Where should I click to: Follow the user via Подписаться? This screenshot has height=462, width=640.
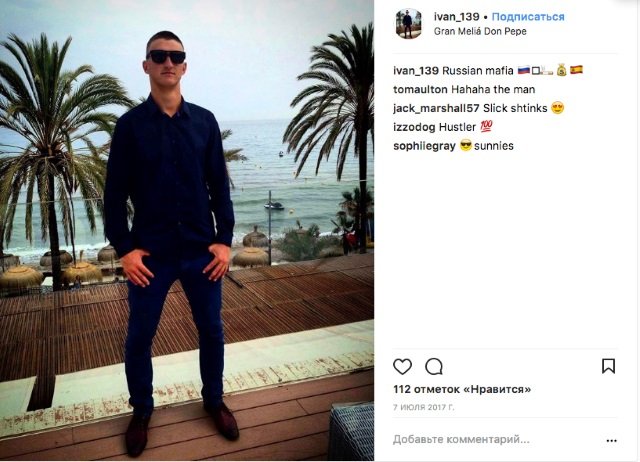(x=528, y=17)
